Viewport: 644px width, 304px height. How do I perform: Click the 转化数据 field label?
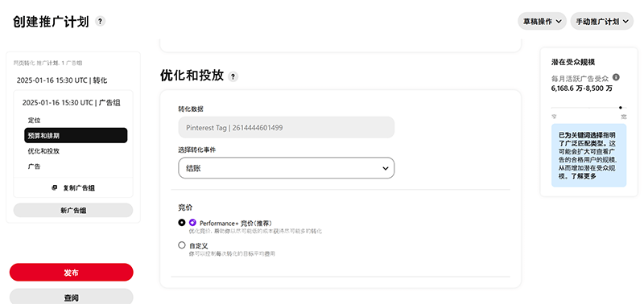[190, 109]
